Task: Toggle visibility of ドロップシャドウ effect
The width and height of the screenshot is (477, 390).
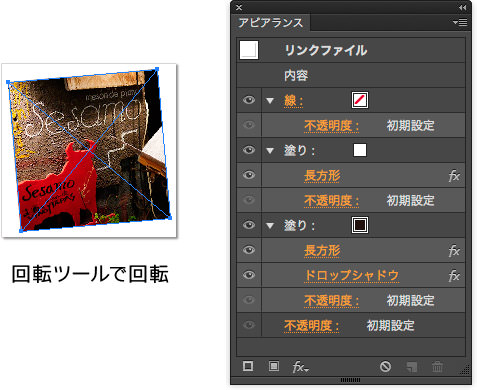Action: pyautogui.click(x=249, y=275)
